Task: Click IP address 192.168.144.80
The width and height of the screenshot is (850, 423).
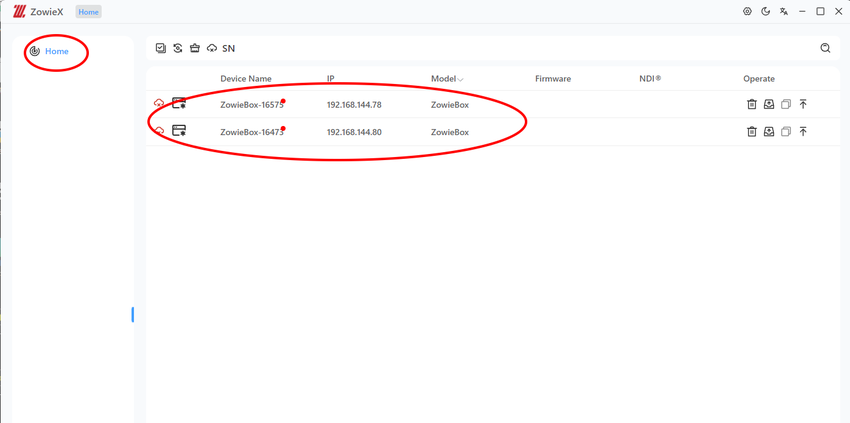Action: (x=354, y=132)
